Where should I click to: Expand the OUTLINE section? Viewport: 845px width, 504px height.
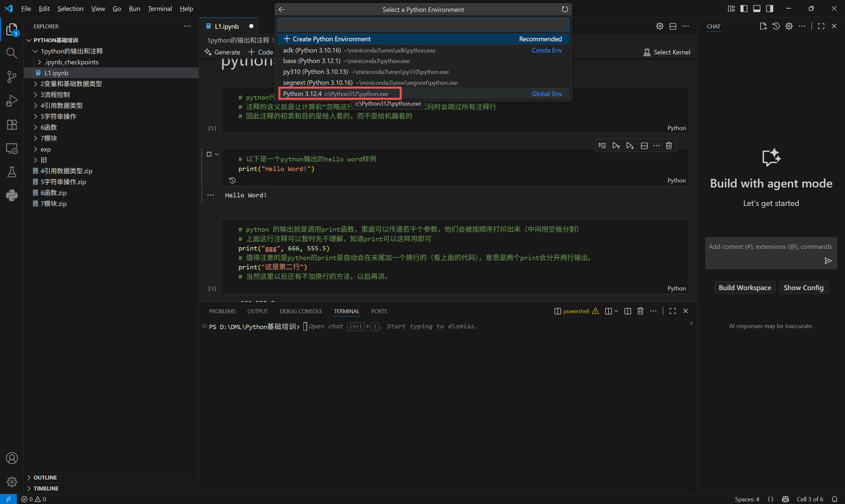(45, 477)
